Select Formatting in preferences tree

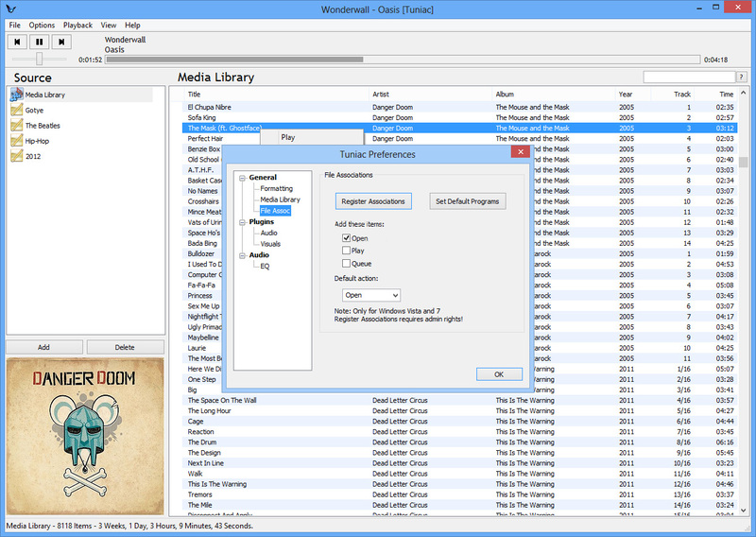point(276,188)
